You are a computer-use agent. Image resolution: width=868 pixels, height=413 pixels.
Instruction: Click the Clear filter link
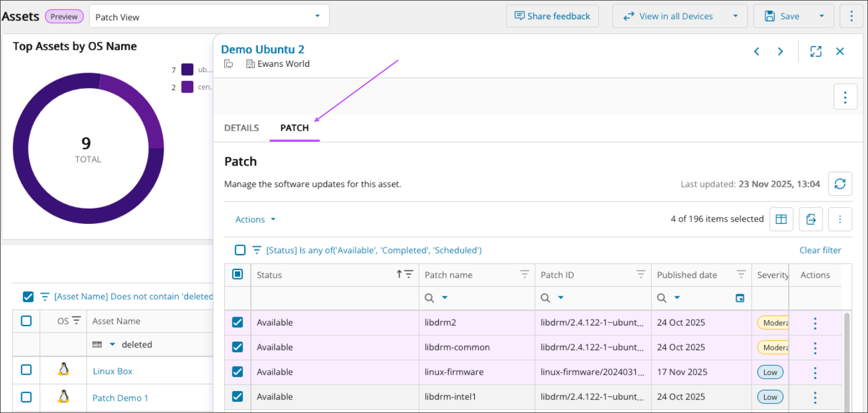[820, 250]
